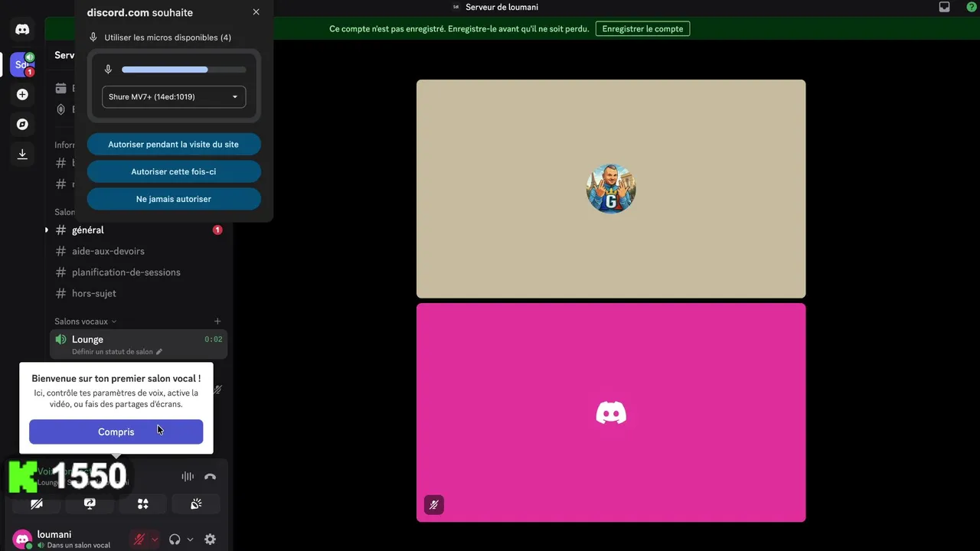Click Autoriser pendant la visite du site
980x551 pixels.
[x=174, y=144]
